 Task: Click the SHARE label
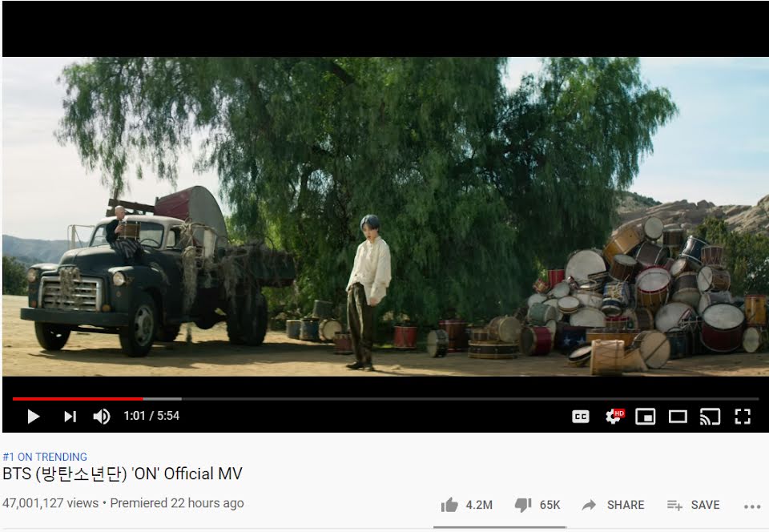[626, 505]
